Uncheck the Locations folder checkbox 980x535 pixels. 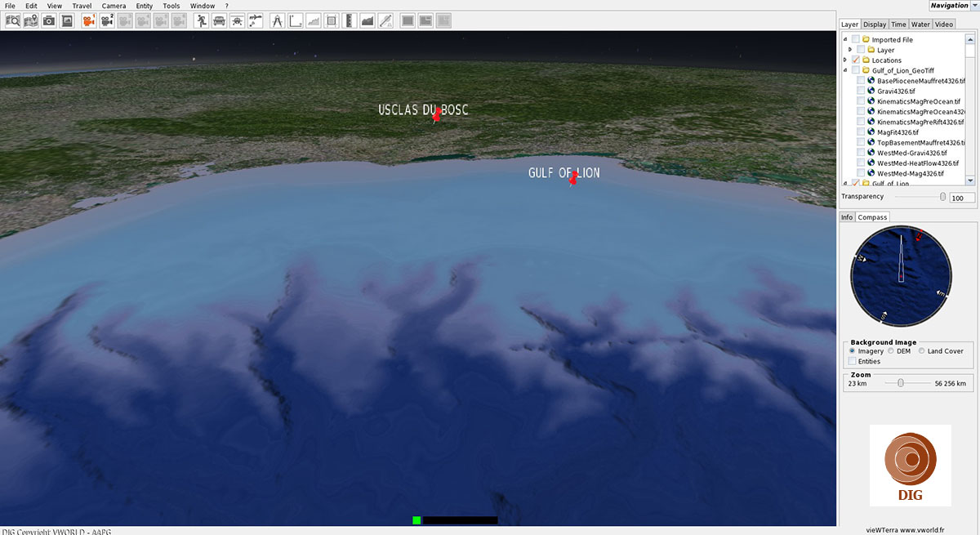tap(856, 60)
